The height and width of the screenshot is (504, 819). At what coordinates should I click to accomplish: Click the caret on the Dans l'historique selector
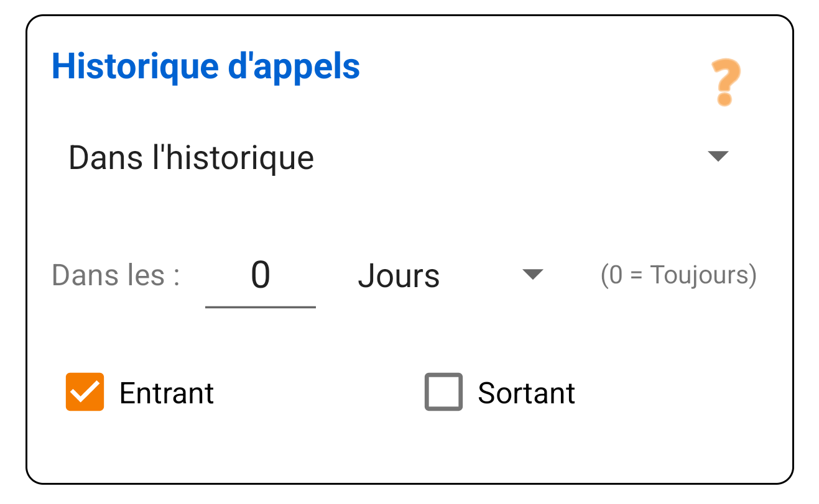click(718, 157)
